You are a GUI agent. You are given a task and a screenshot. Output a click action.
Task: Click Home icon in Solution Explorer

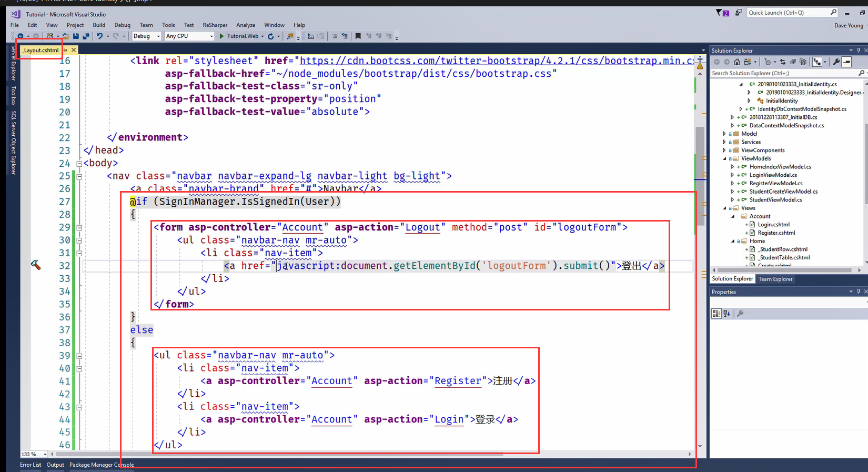(x=737, y=62)
